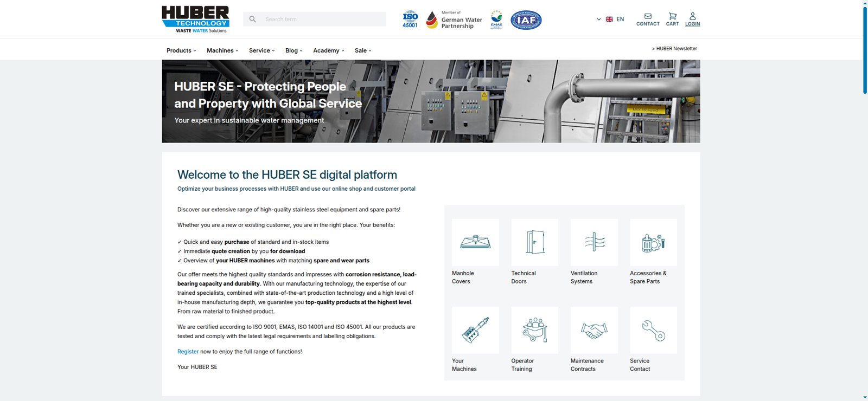
Task: Click the banner text 'Your expert in sustainable water management'
Action: [x=249, y=120]
